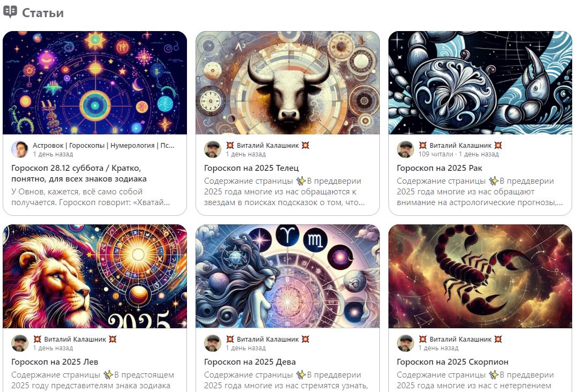
Task: Open the bull Taurus article image
Action: [x=288, y=83]
